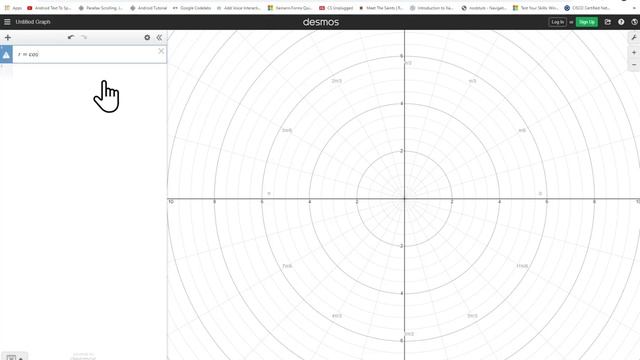This screenshot has height=360, width=640.
Task: Click the Untitled Graph title
Action: (x=33, y=22)
